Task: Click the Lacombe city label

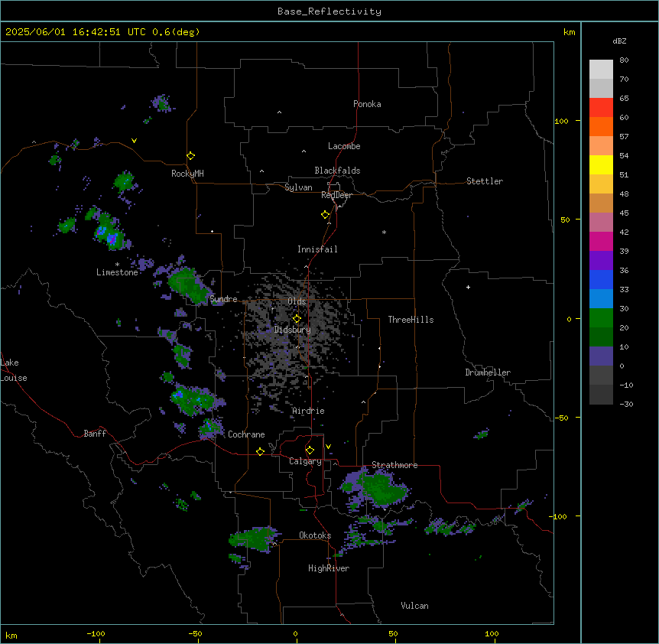Action: pos(344,146)
